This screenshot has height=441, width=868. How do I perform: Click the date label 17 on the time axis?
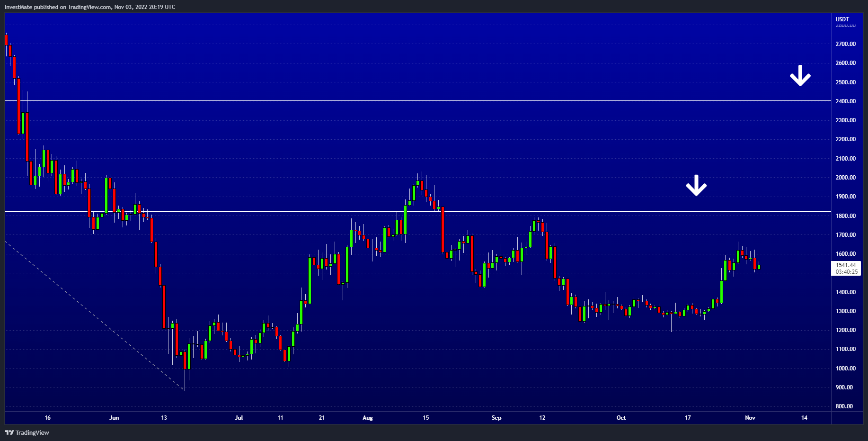[x=688, y=418]
